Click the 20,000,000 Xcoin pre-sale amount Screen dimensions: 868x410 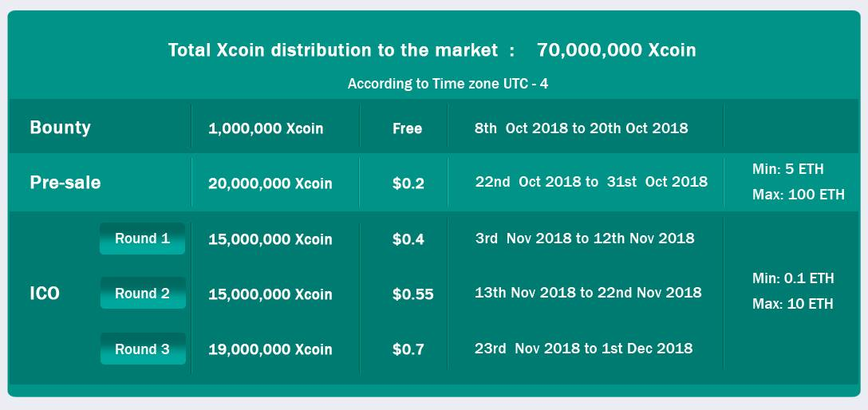pos(270,183)
